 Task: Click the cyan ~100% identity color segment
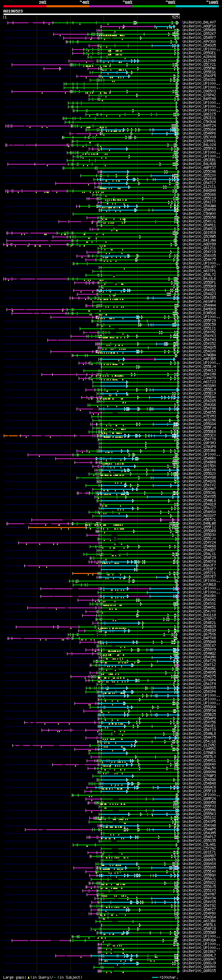click(x=197, y=6)
